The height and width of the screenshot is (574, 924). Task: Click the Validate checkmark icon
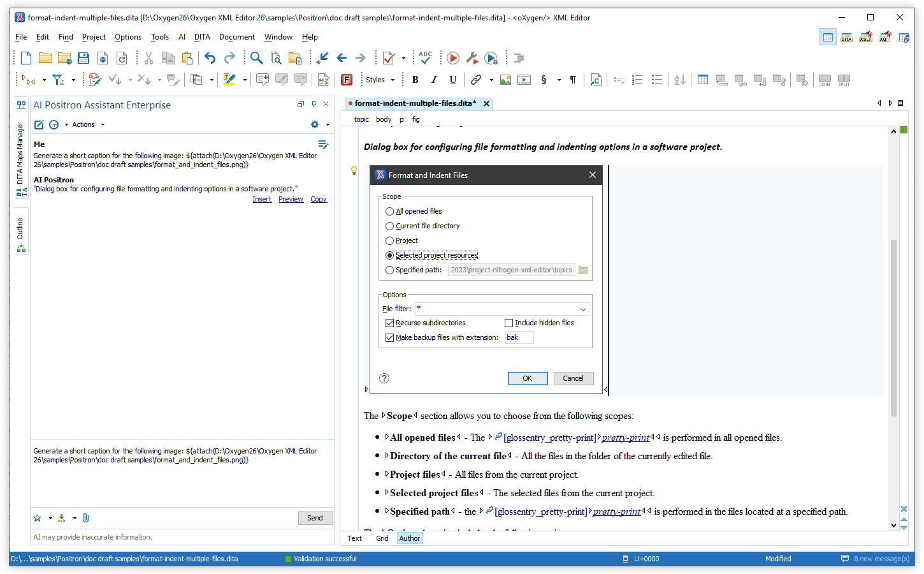(x=389, y=58)
